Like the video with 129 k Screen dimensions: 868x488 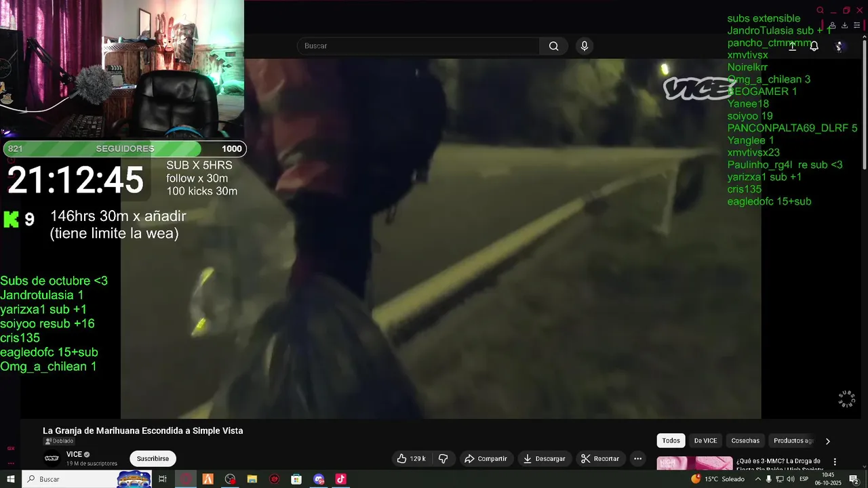412,459
